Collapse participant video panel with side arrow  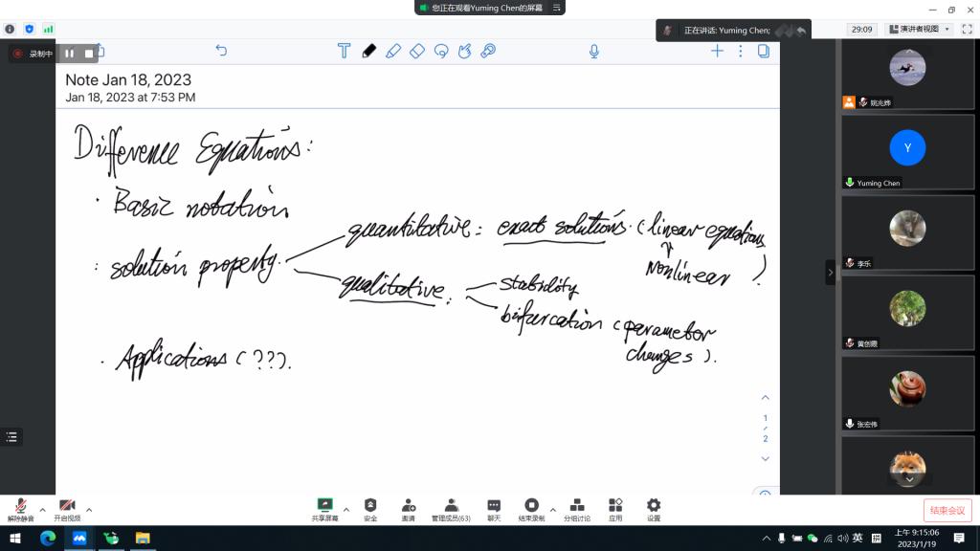(830, 273)
